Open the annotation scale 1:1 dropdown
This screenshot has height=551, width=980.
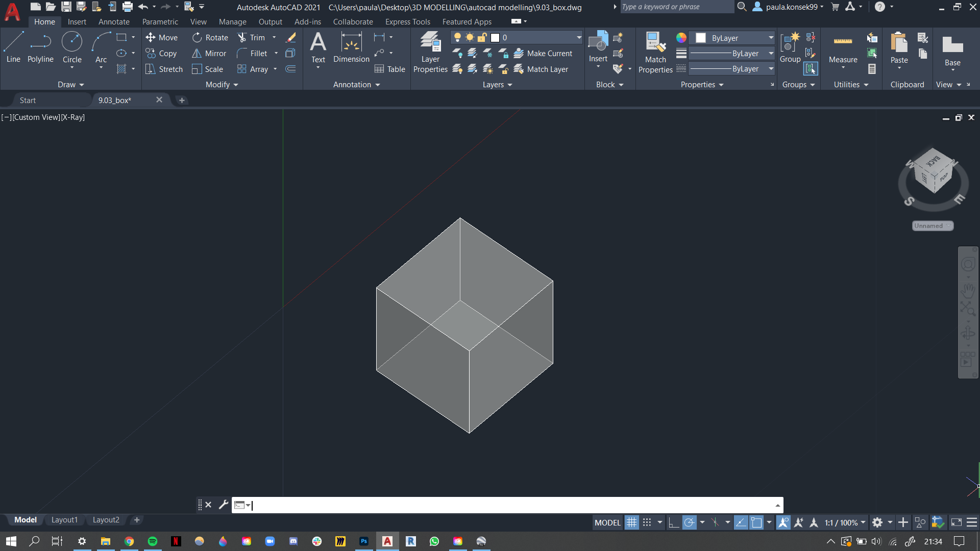click(x=846, y=522)
